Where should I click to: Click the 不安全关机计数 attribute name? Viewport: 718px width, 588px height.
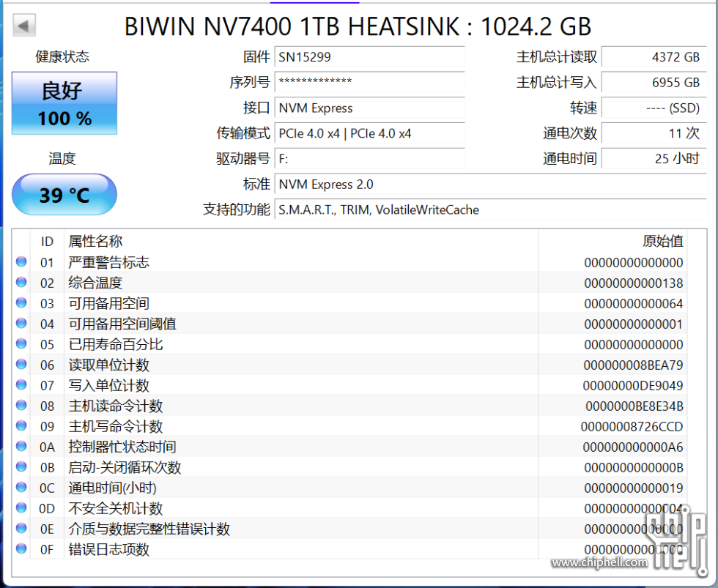tap(116, 508)
